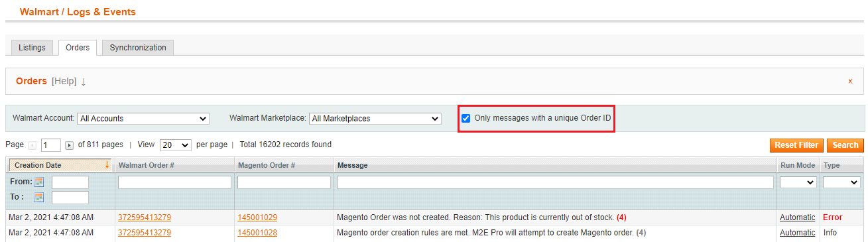Change per page view count dropdown
868x242 pixels.
(176, 145)
